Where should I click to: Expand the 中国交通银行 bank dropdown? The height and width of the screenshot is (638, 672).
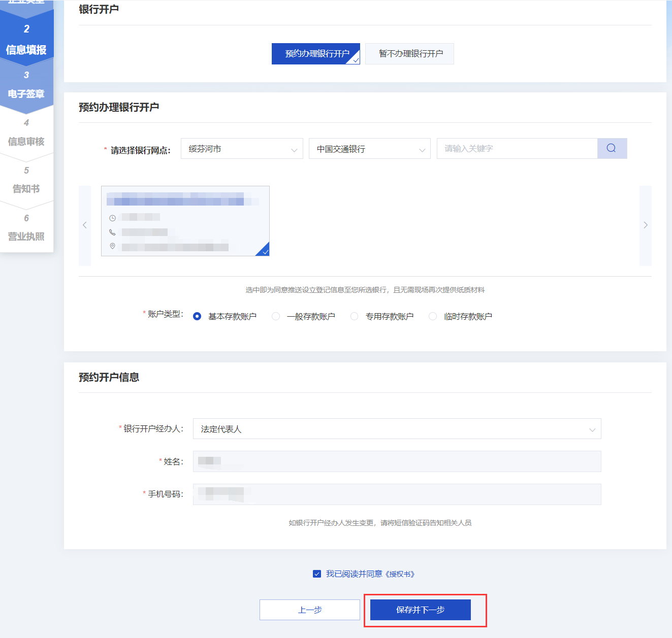click(x=369, y=149)
